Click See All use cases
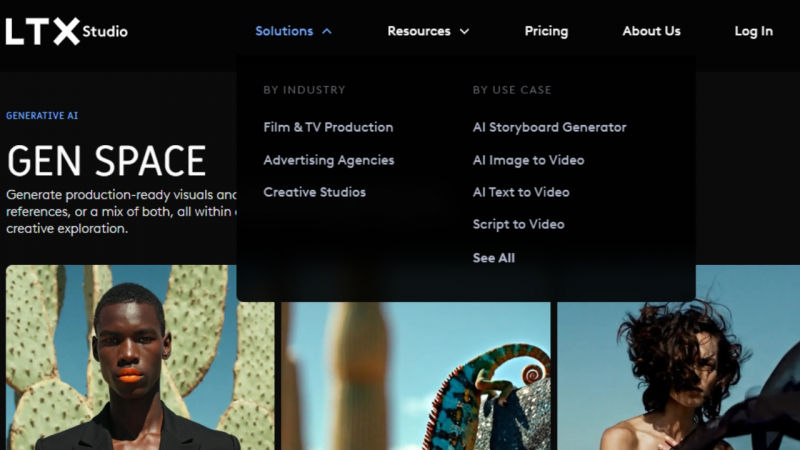This screenshot has height=450, width=800. [x=493, y=258]
